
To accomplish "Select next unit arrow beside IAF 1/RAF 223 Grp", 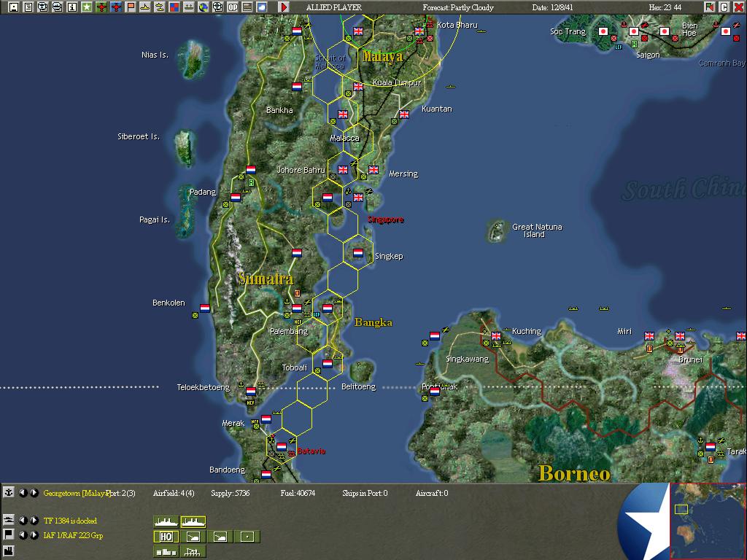I will pyautogui.click(x=34, y=534).
